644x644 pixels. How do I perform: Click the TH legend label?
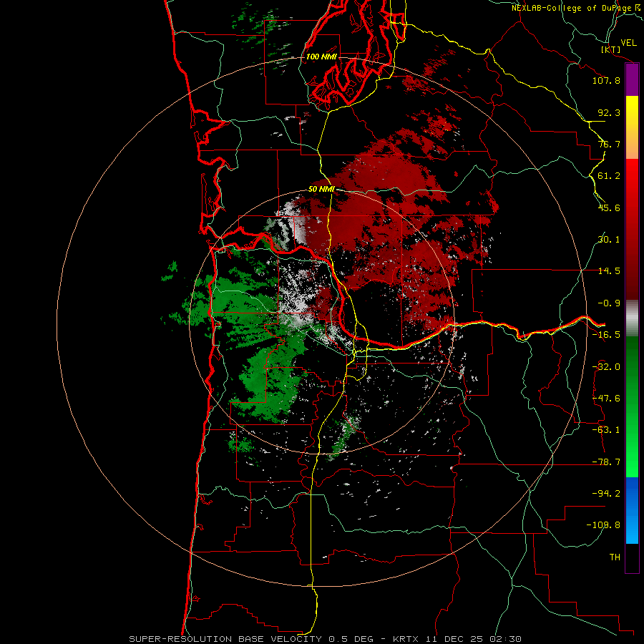point(615,557)
